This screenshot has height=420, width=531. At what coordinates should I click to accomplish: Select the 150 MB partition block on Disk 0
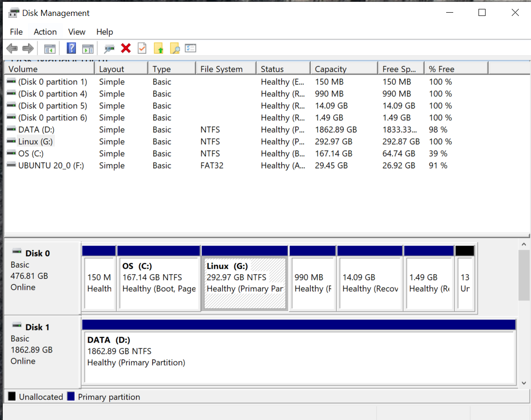click(x=99, y=278)
